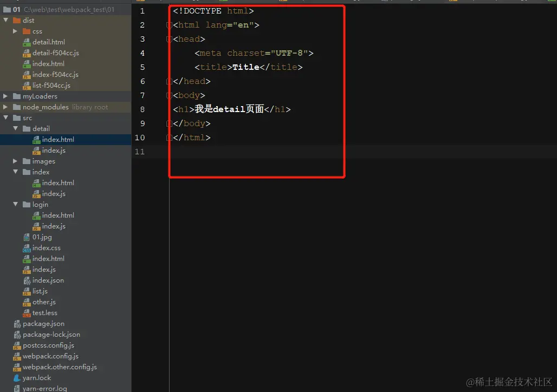The width and height of the screenshot is (557, 392).
Task: Place cursor in the Title text
Action: coord(246,67)
